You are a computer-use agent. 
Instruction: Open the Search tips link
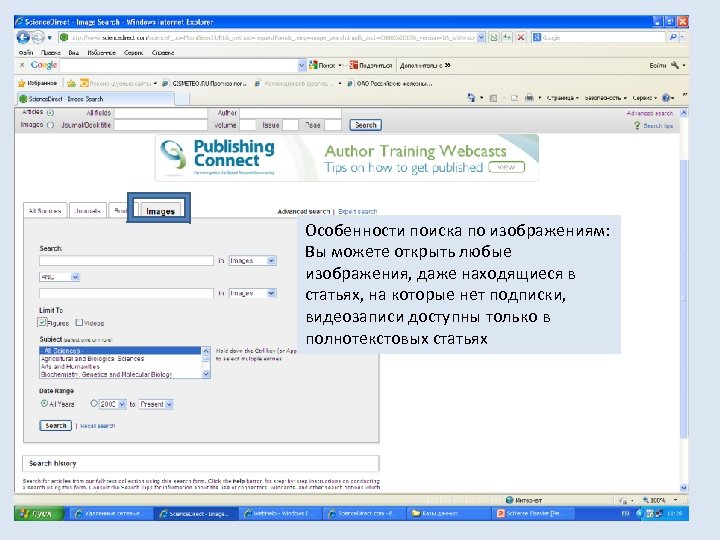point(658,126)
